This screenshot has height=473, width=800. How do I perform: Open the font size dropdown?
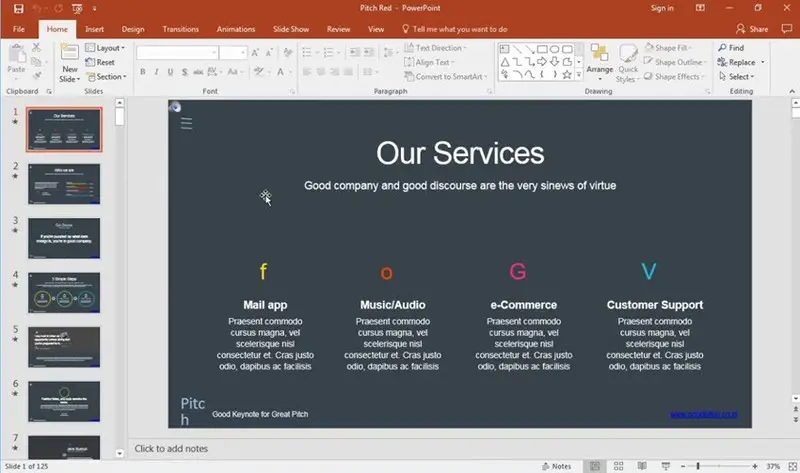[243, 53]
